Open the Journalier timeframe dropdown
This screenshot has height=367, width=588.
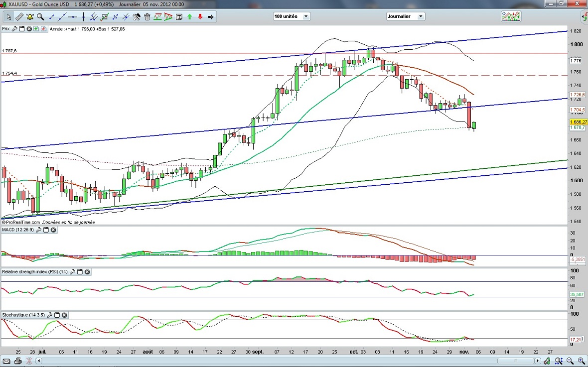point(406,16)
